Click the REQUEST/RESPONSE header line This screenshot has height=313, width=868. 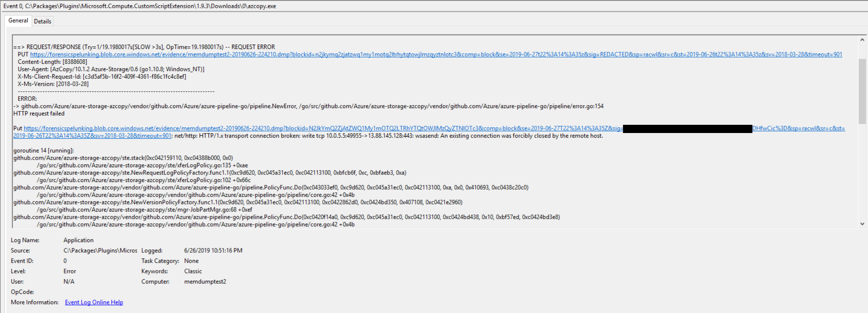(144, 47)
